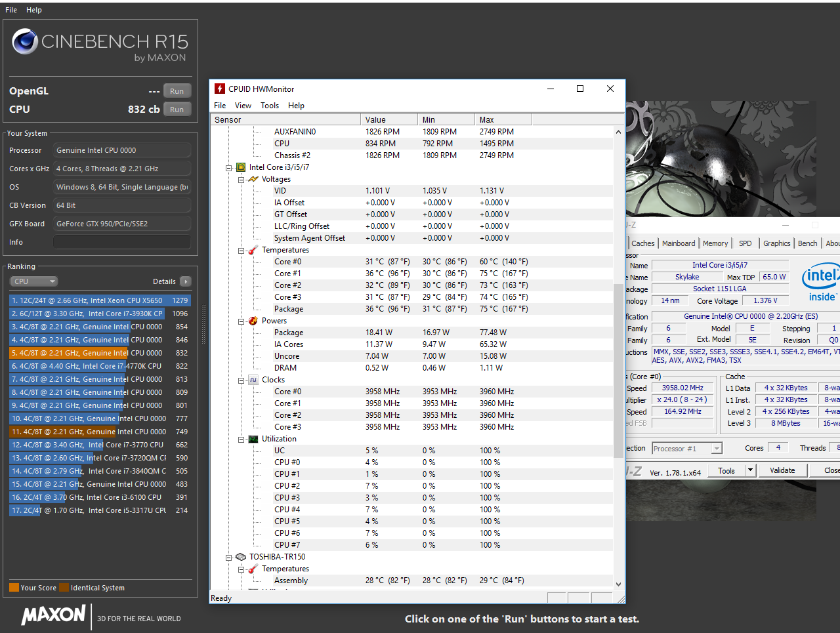This screenshot has width=840, height=633.
Task: Click the Min column header in HWMonitor
Action: click(x=446, y=119)
